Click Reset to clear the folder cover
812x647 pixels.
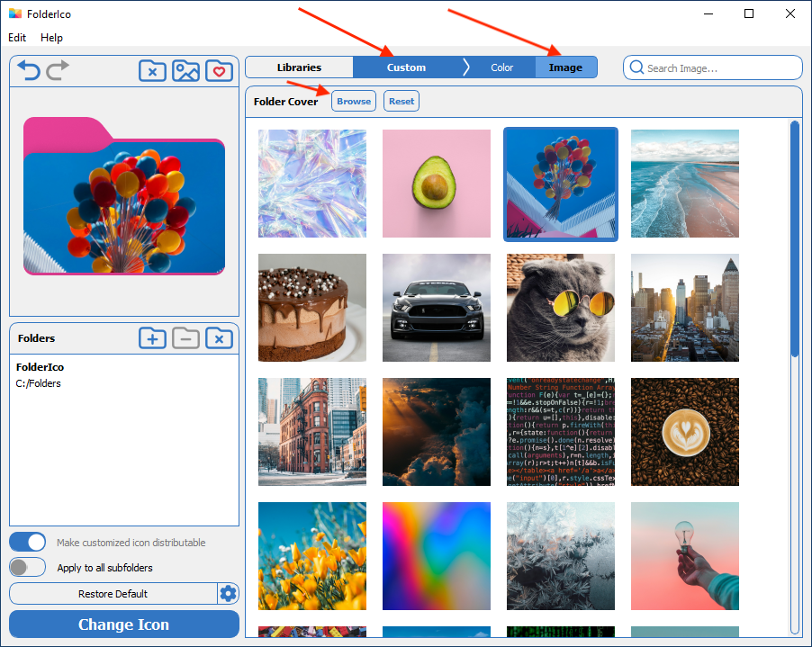coord(401,101)
